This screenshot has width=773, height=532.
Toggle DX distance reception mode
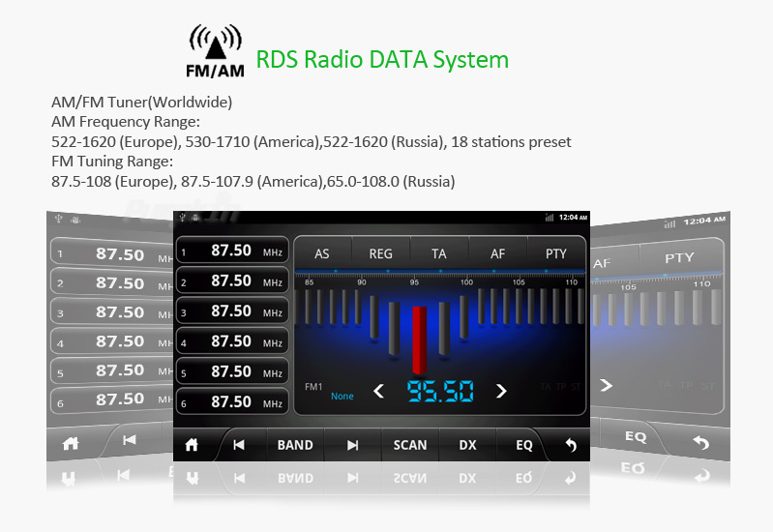(x=467, y=445)
